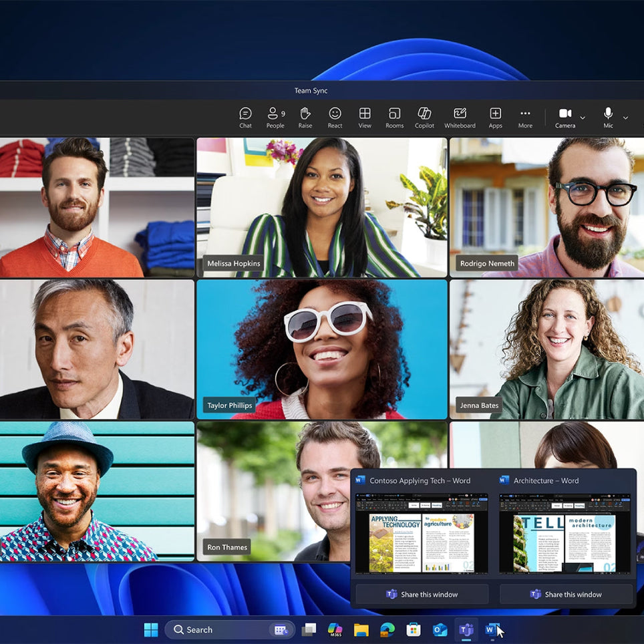
Task: Open the React emoji options
Action: click(x=335, y=118)
